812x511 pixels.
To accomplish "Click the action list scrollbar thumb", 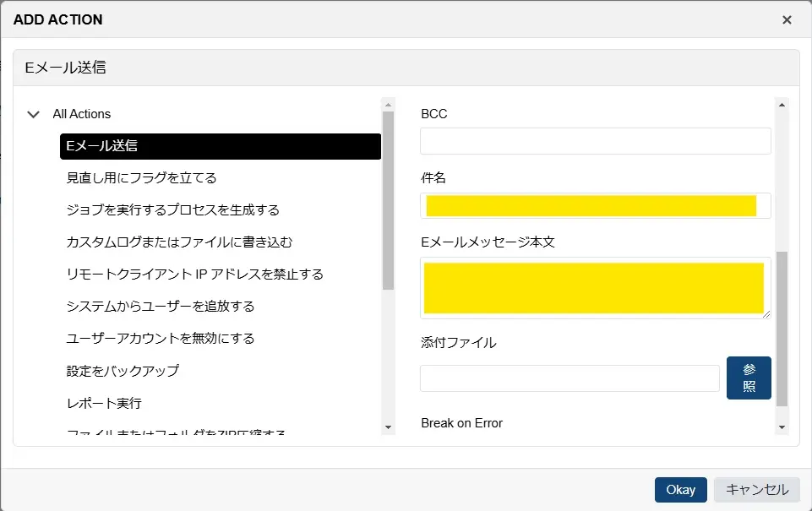I will coord(389,200).
